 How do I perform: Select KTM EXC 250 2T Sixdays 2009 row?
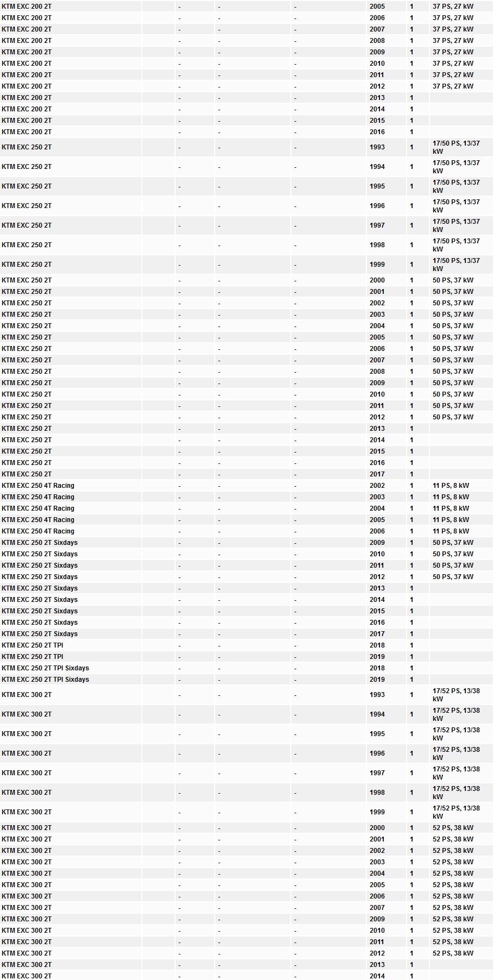tap(246, 543)
